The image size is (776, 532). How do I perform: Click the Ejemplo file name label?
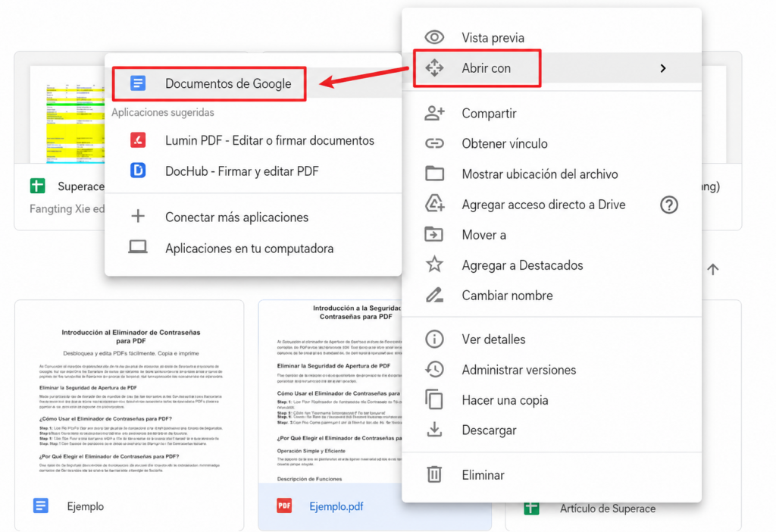tap(86, 506)
